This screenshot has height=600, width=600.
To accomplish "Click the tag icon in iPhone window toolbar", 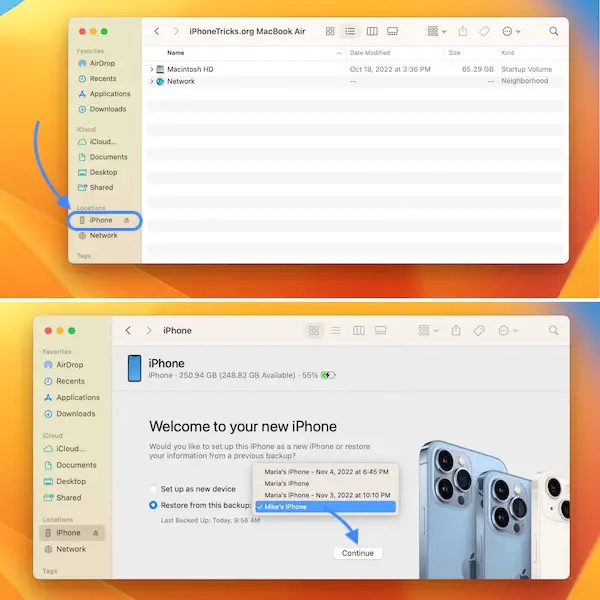I will [x=479, y=330].
